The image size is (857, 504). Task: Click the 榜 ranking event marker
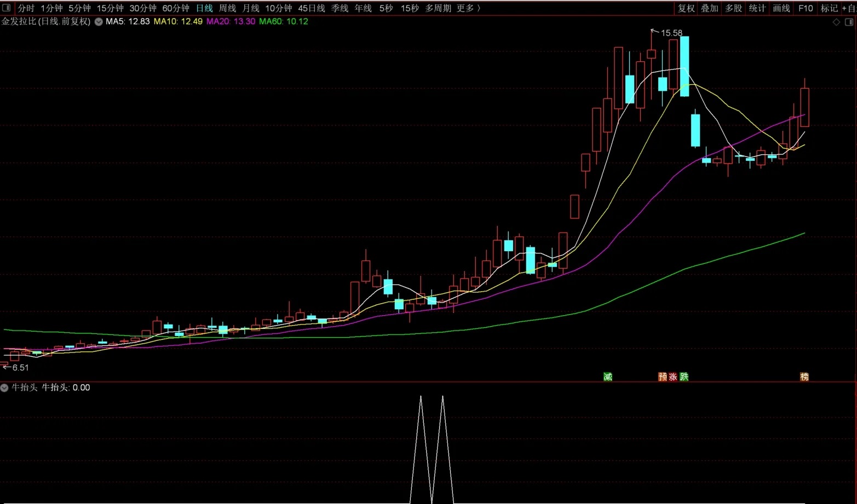pos(804,376)
